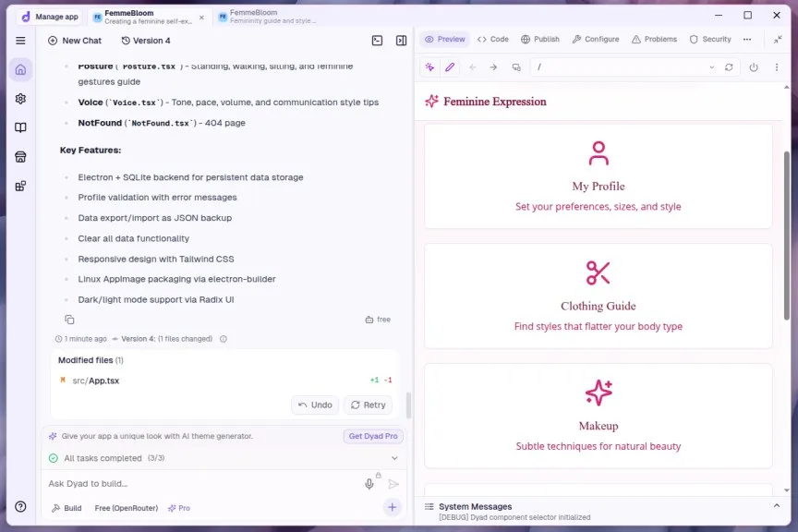The width and height of the screenshot is (798, 532).
Task: Click the chat panel scrollbar thumb
Action: [x=408, y=405]
